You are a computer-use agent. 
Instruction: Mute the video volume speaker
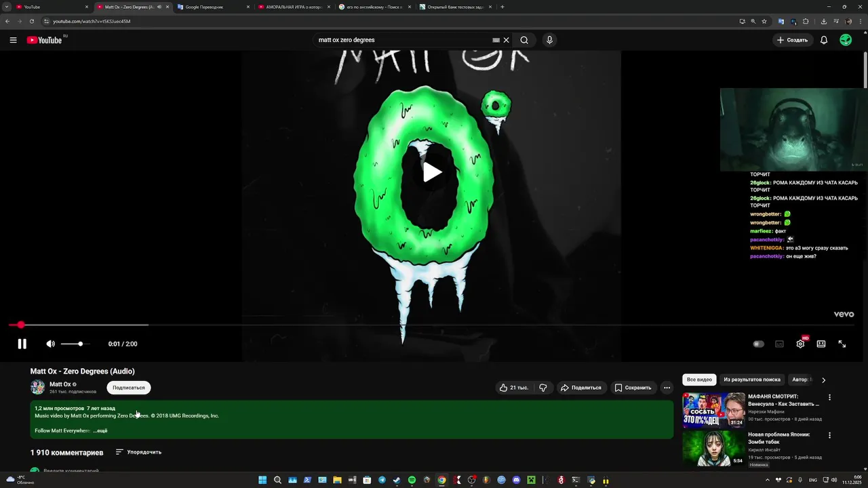click(50, 344)
